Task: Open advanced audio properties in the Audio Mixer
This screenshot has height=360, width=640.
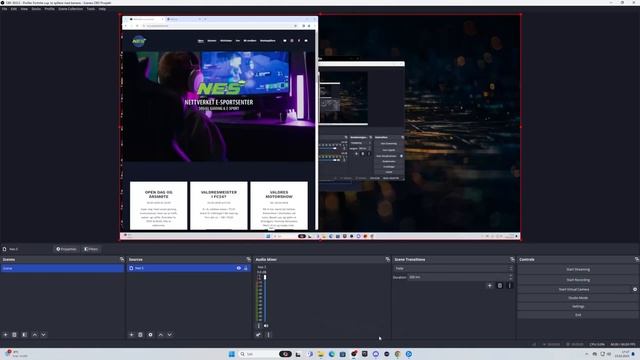Action: 258,335
